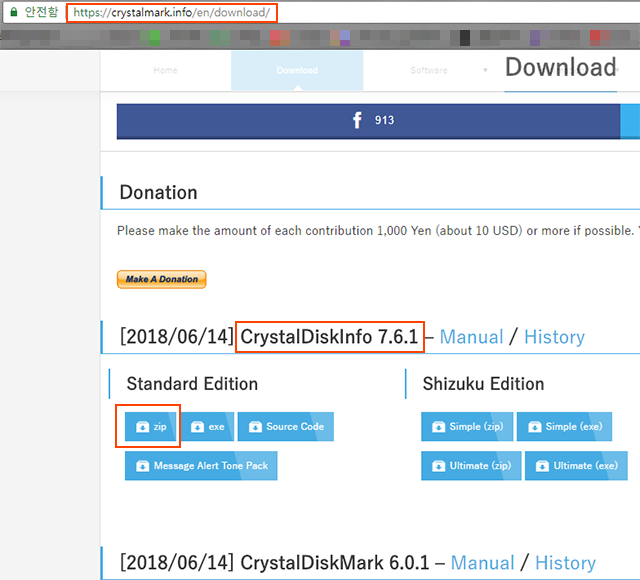Download the Message Alert Tone Pack
This screenshot has width=640, height=580.
click(201, 466)
